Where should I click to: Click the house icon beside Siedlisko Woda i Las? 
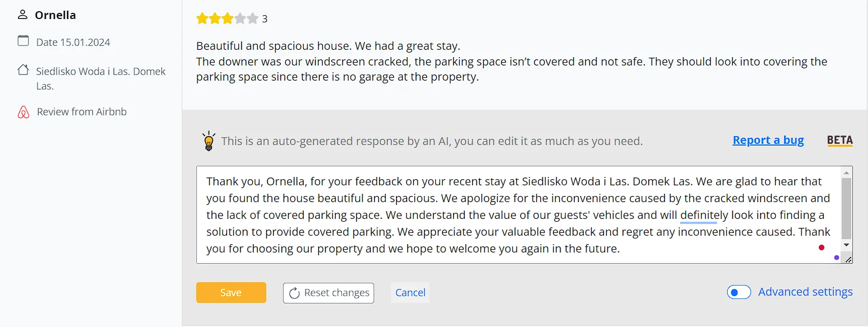[x=23, y=70]
